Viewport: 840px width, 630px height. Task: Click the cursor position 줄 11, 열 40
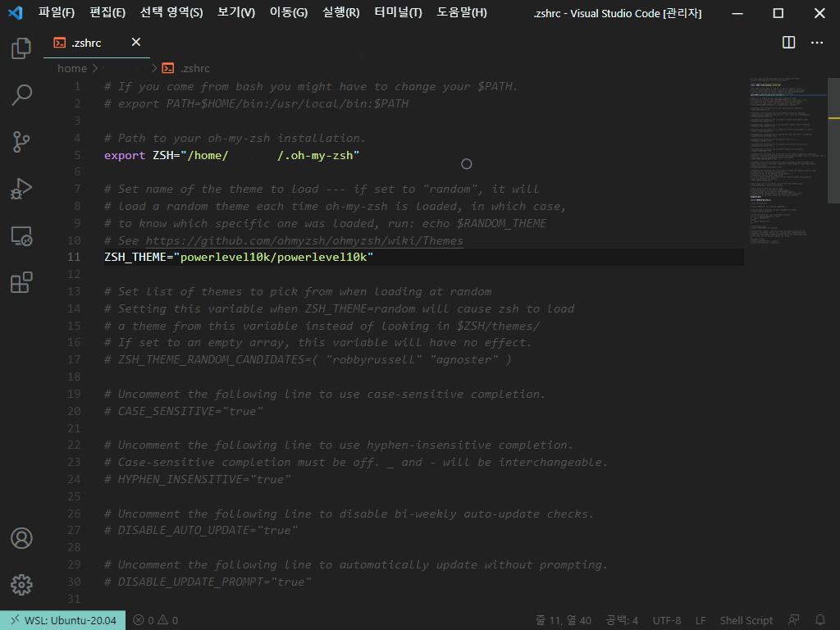[x=563, y=620]
